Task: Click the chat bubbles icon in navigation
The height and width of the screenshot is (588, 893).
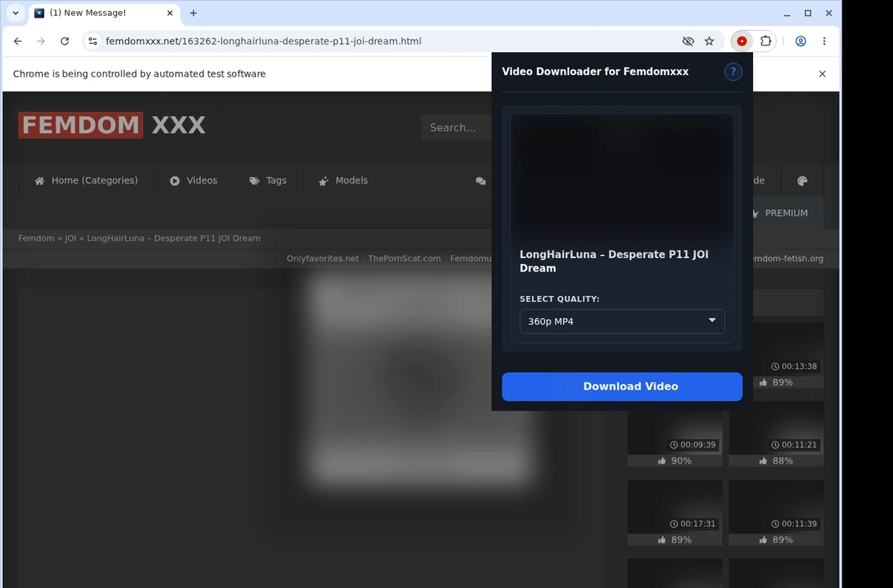Action: pyautogui.click(x=481, y=181)
